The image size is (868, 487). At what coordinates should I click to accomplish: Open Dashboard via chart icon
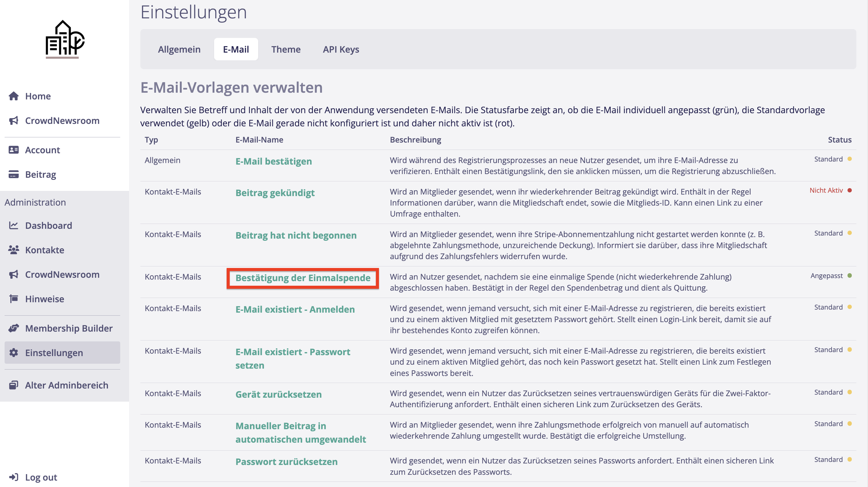13,225
